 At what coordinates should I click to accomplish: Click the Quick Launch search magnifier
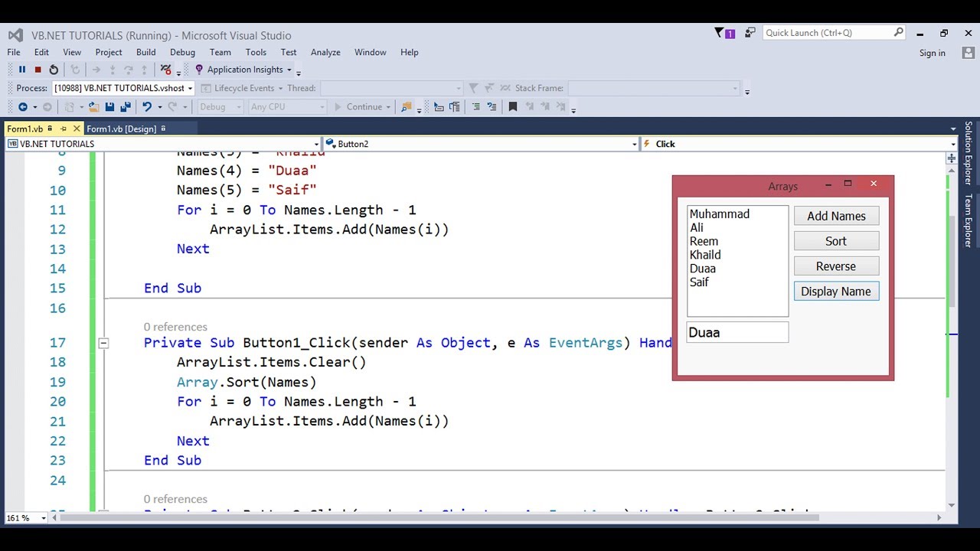pyautogui.click(x=899, y=32)
